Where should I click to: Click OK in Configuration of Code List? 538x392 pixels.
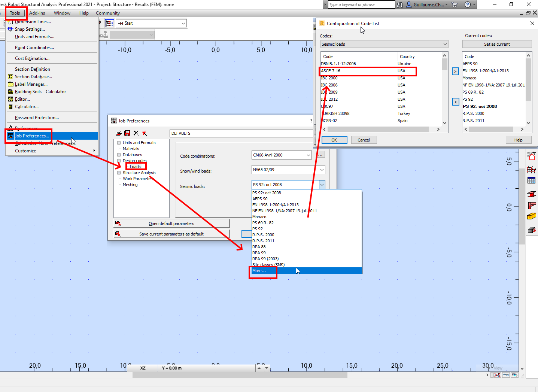[334, 139]
